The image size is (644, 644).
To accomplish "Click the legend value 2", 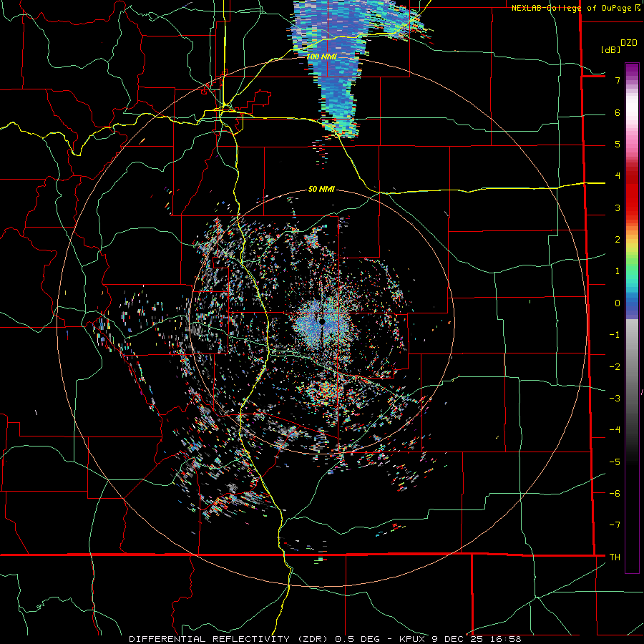I will 618,240.
